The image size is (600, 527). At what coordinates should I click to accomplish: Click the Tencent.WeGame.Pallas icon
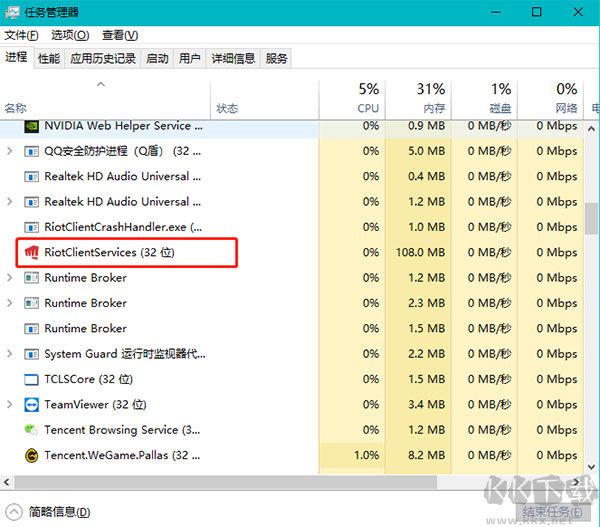coord(31,455)
